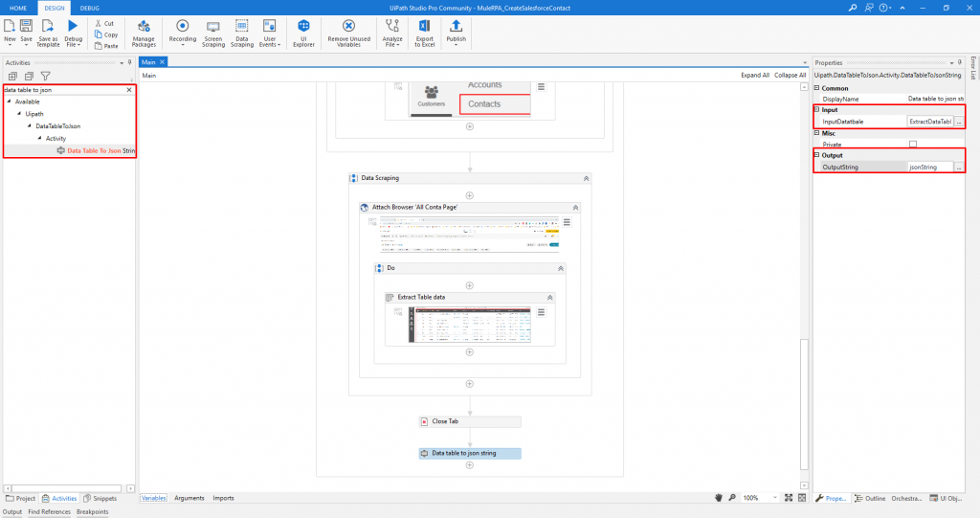The height and width of the screenshot is (518, 980).
Task: Click Collapse All link
Action: (x=790, y=75)
